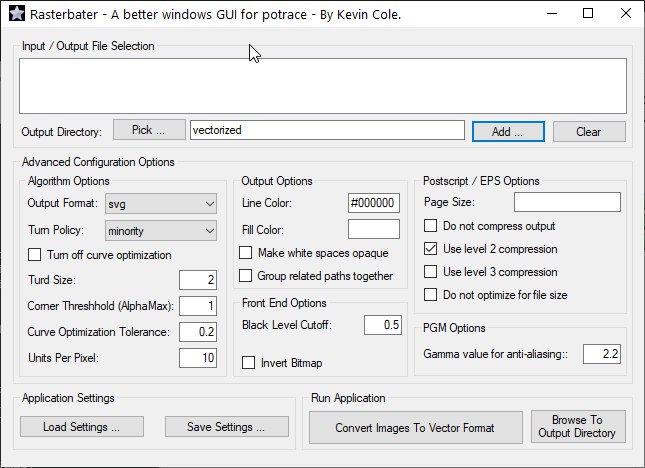Edit the Units Per Pixel value
The width and height of the screenshot is (645, 468).
(x=198, y=358)
